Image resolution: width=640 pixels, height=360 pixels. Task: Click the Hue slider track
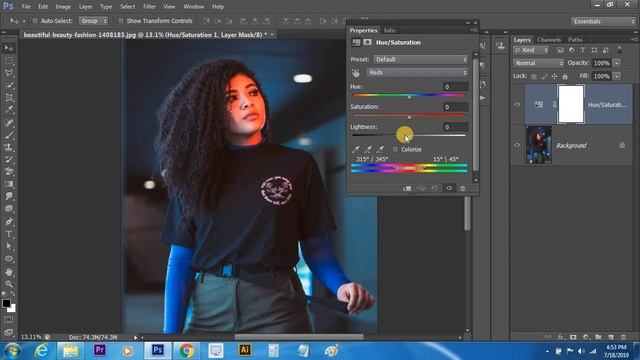409,95
